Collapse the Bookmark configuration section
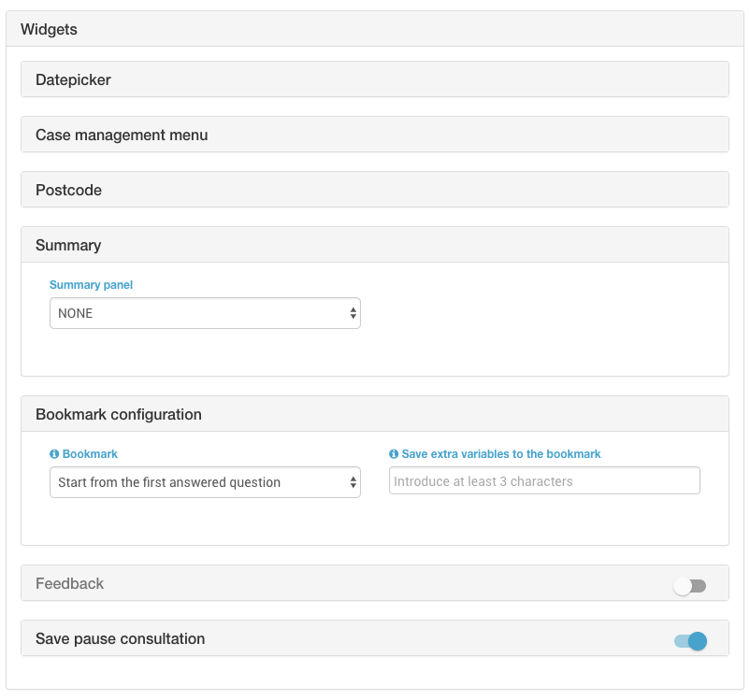Image resolution: width=750 pixels, height=700 pixels. click(x=375, y=414)
